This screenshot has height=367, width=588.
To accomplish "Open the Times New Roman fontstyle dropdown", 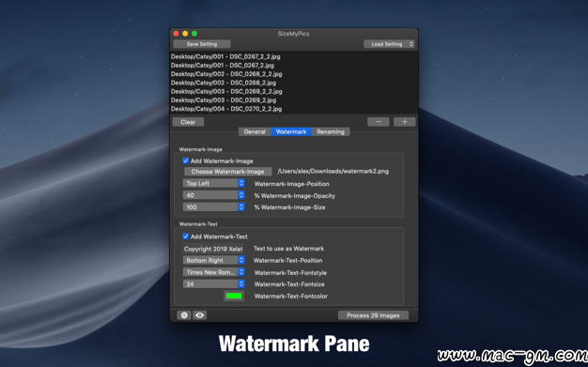I will click(x=214, y=272).
